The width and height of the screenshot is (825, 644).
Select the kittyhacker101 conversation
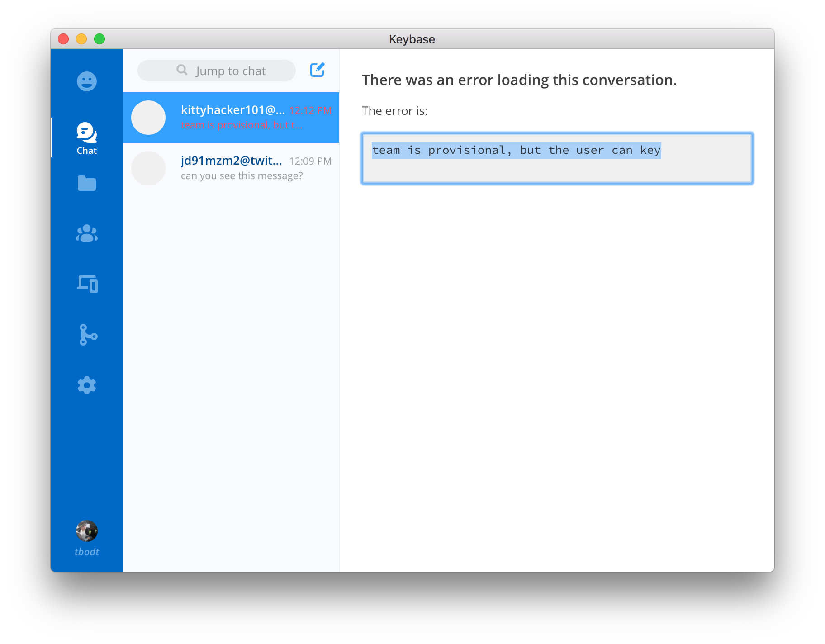[231, 118]
